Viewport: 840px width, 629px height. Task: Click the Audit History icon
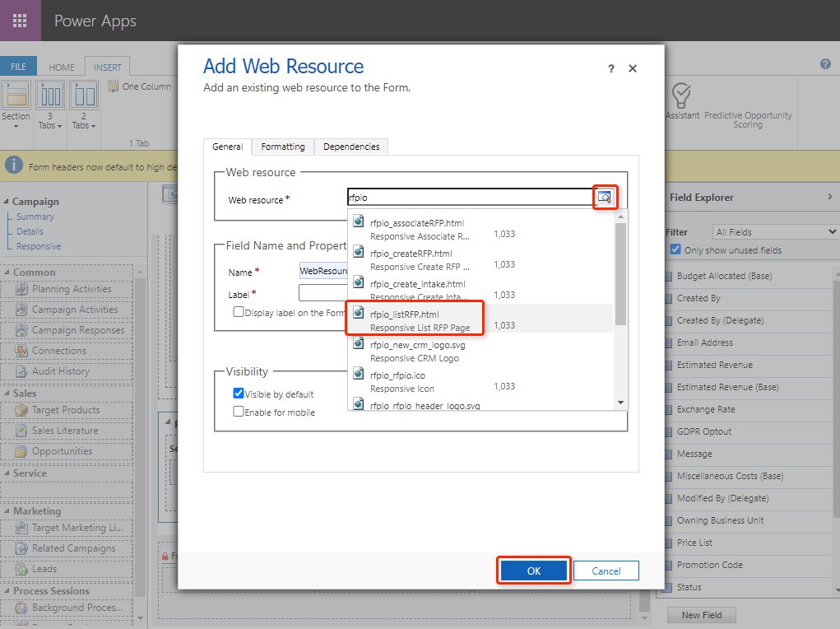pos(21,371)
